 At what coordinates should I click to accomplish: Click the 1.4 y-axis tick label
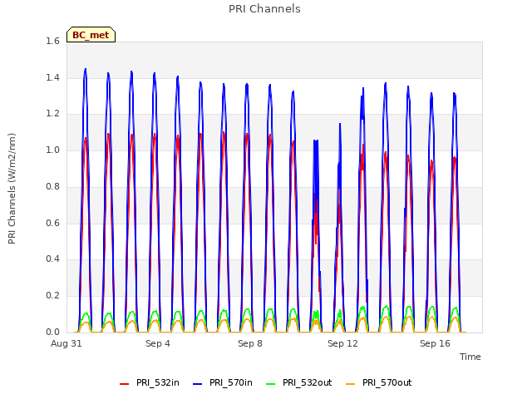click(x=52, y=77)
